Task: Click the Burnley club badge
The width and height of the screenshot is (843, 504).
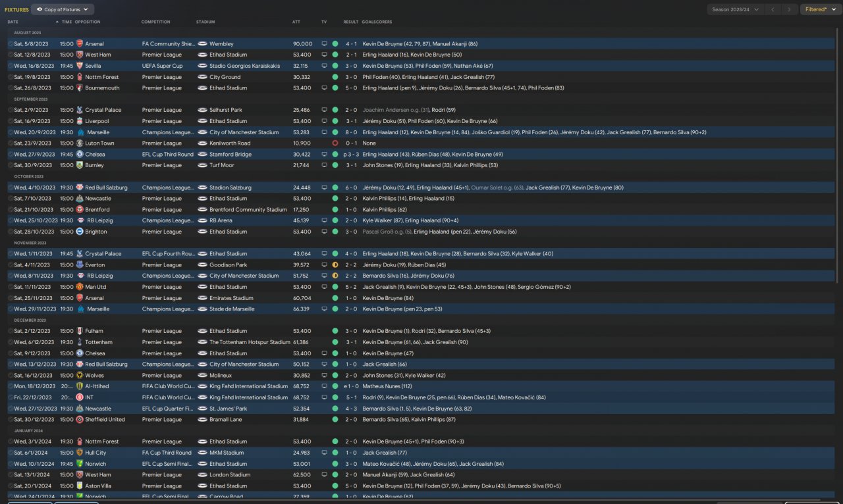Action: [x=80, y=165]
